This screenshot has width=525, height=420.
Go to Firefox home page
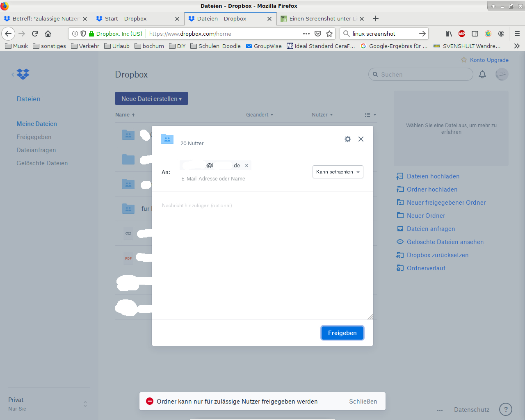click(48, 34)
